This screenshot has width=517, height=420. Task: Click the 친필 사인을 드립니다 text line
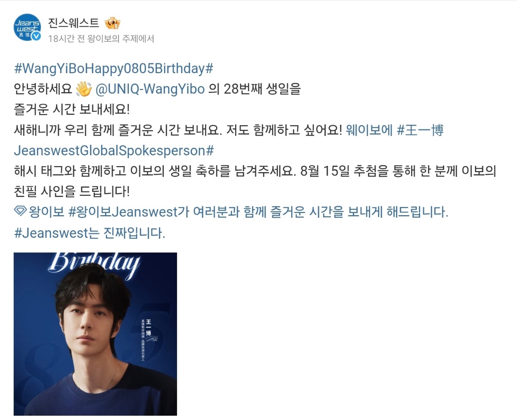point(72,192)
